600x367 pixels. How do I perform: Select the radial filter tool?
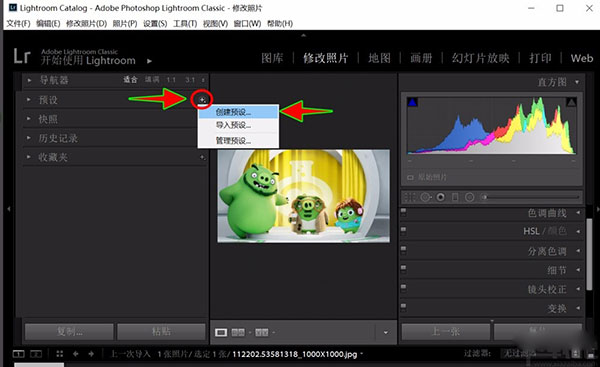470,197
